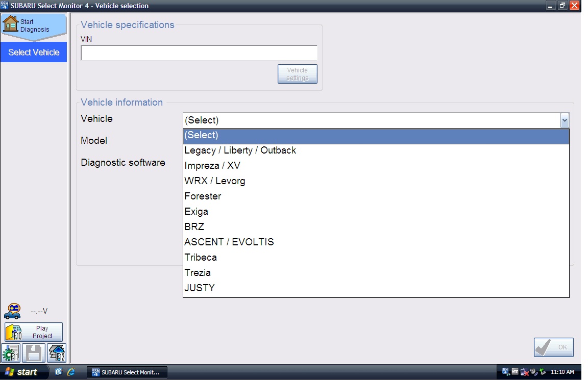The height and width of the screenshot is (380, 588).
Task: Click the disconnected network tray icon
Action: (x=524, y=372)
